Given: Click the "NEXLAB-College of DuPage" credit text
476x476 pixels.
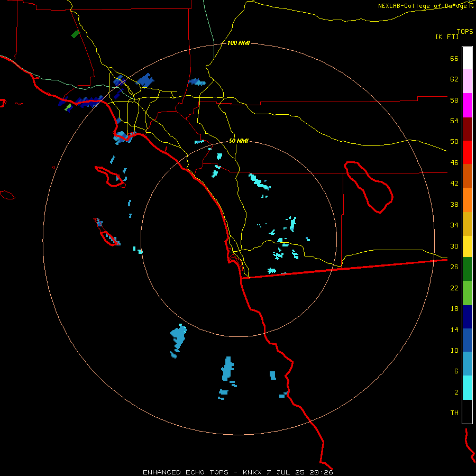Looking at the screenshot, I should pos(423,6).
